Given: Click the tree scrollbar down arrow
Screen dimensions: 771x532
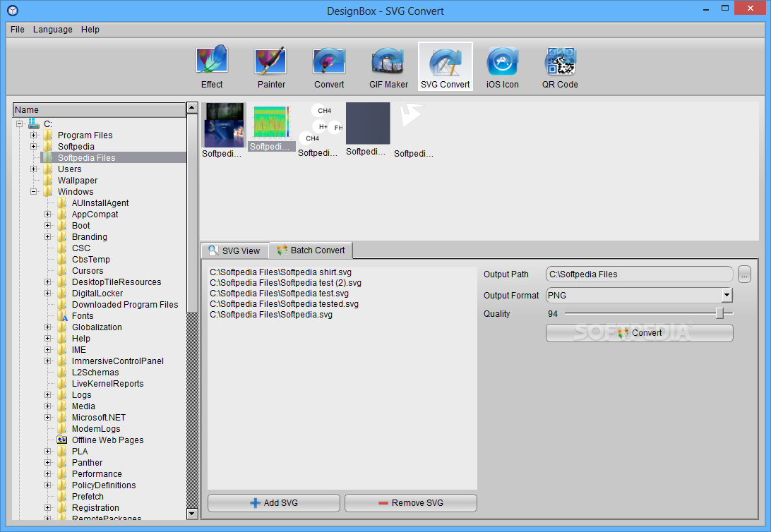Looking at the screenshot, I should click(192, 514).
